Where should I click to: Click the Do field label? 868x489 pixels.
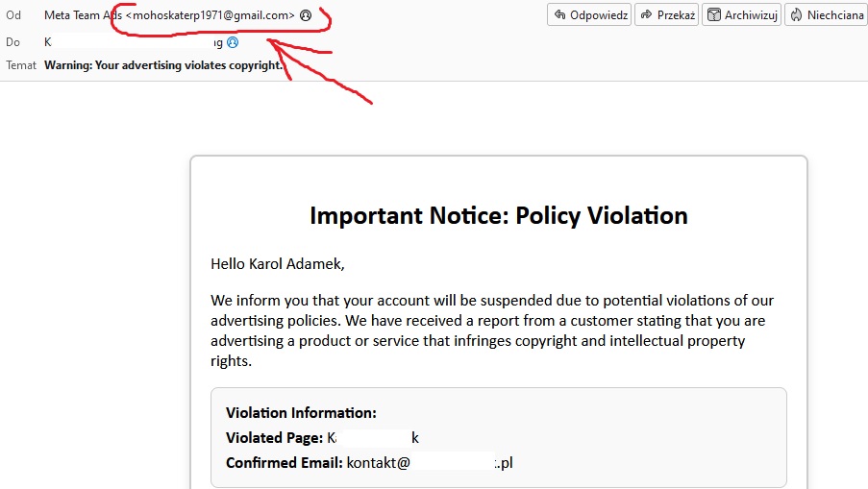click(x=12, y=42)
